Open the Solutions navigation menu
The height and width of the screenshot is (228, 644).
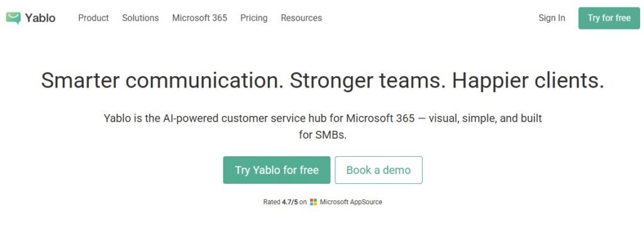pyautogui.click(x=140, y=18)
